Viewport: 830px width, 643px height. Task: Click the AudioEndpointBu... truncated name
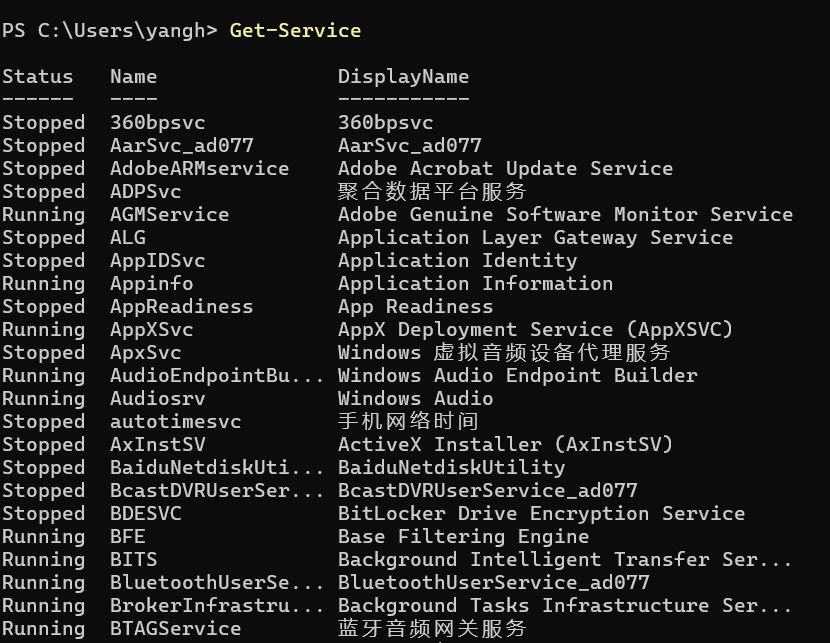217,375
